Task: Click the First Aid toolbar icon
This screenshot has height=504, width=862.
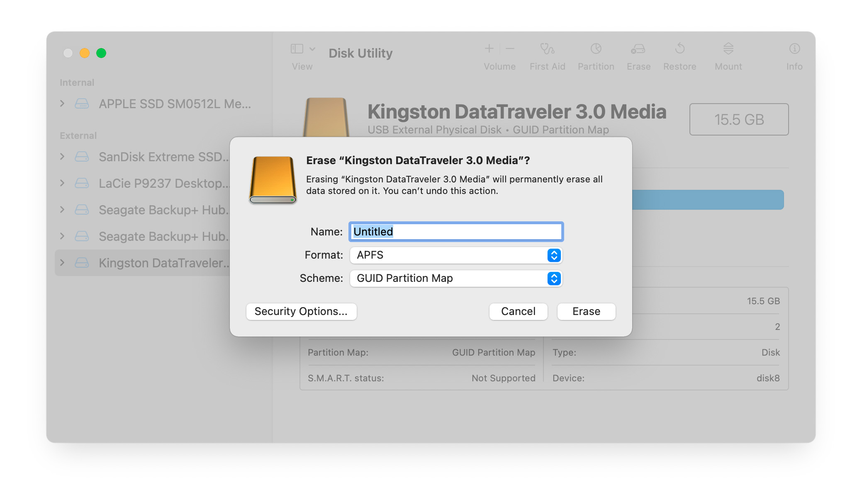Action: point(547,49)
